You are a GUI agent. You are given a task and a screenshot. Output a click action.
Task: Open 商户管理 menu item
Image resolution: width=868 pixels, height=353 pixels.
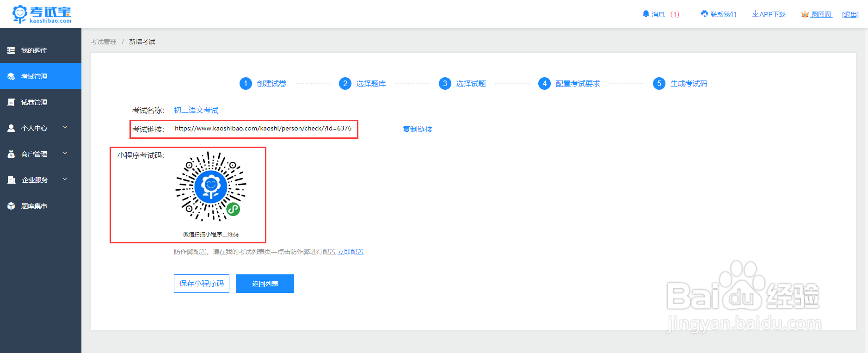click(41, 154)
